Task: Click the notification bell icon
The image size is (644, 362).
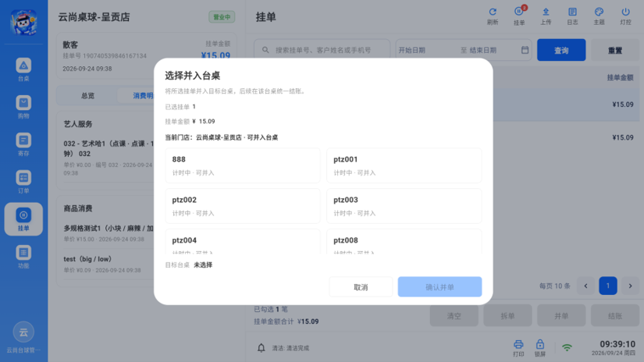Action: (262, 348)
